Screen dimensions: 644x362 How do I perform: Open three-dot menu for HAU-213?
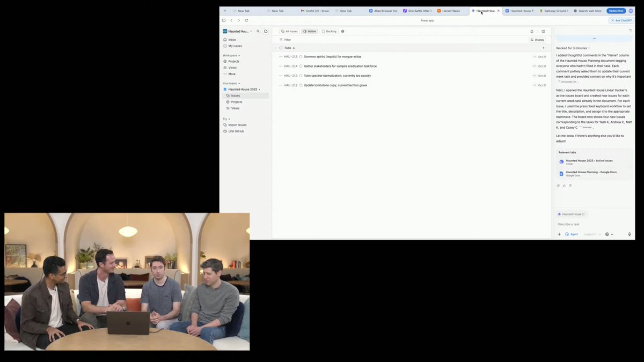tap(281, 76)
